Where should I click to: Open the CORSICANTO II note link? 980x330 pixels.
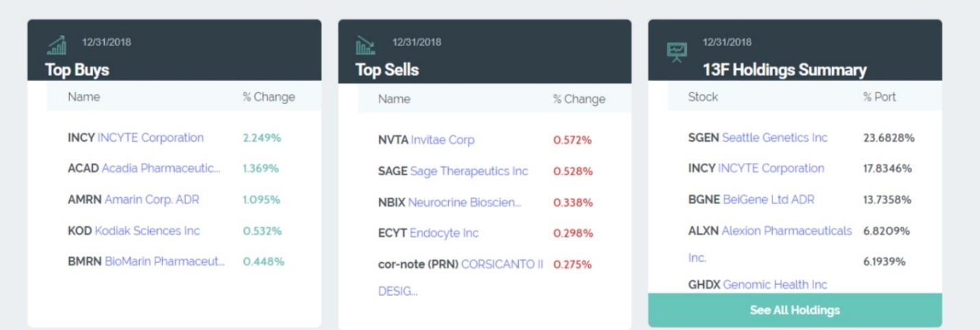coord(502,264)
